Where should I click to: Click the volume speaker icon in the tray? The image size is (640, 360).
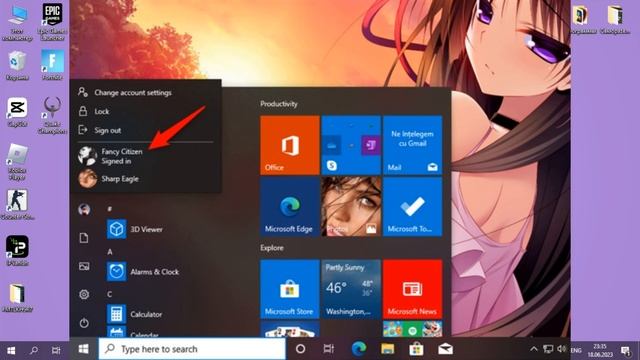click(x=562, y=349)
